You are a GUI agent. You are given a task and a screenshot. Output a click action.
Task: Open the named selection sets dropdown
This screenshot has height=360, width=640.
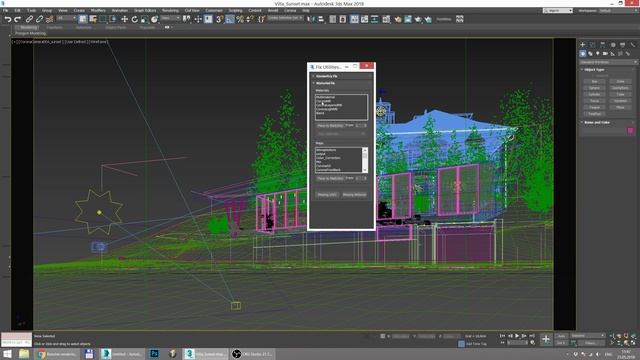point(285,18)
